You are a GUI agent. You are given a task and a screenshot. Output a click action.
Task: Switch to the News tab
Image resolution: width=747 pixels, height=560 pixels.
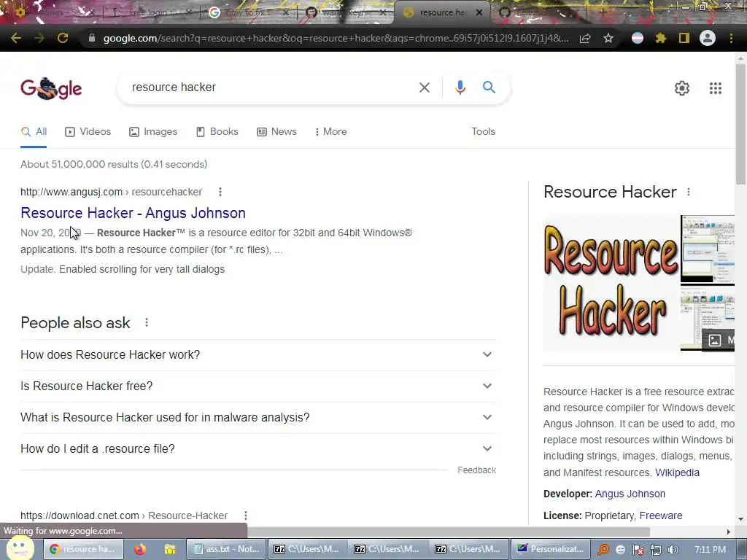(x=276, y=131)
